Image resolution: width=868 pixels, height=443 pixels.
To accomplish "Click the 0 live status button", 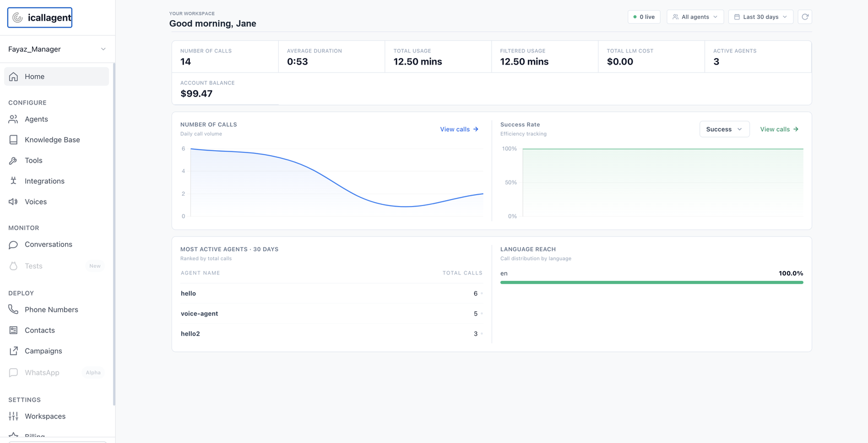I will click(644, 17).
